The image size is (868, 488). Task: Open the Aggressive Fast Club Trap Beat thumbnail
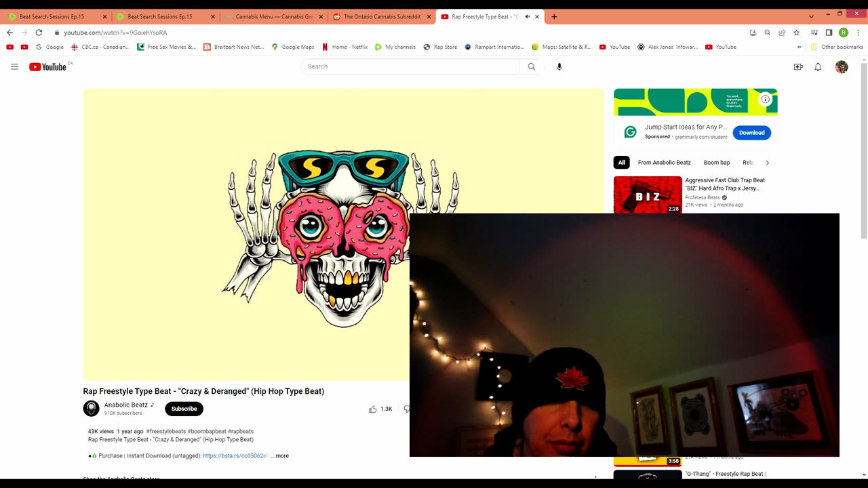(x=648, y=195)
